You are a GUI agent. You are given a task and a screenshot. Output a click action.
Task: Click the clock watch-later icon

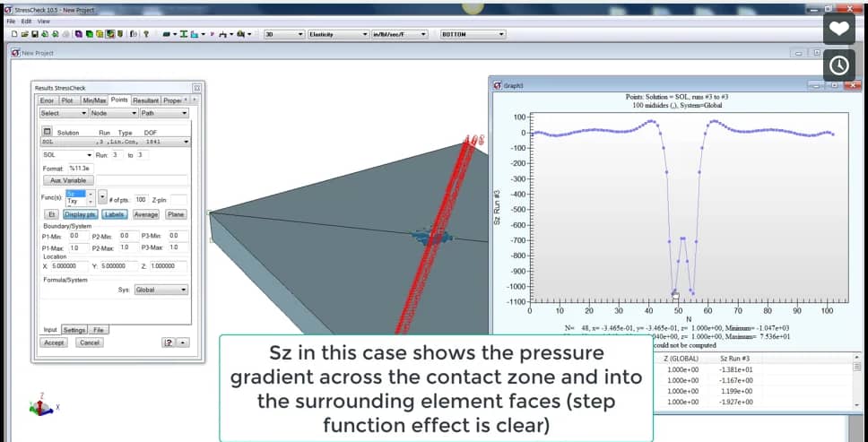[839, 65]
